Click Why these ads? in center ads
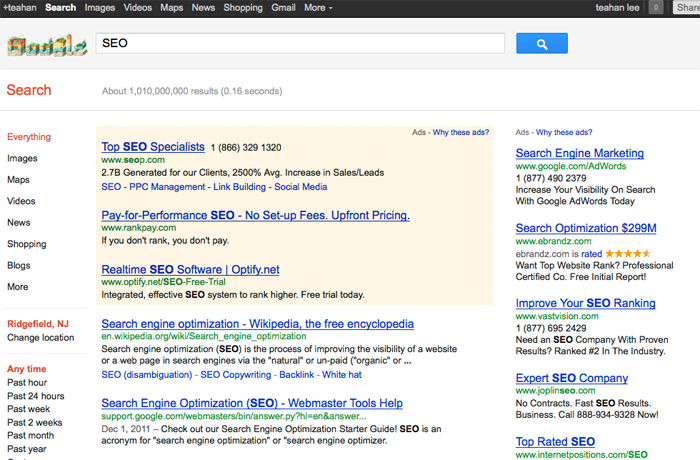Screen dimensions: 700x460 (x=461, y=132)
